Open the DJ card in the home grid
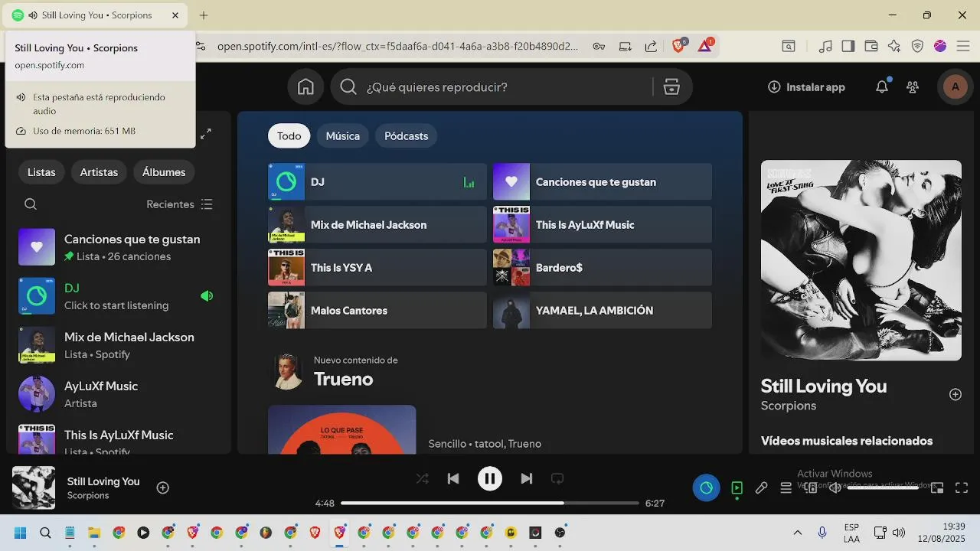The height and width of the screenshot is (551, 980). (x=377, y=182)
